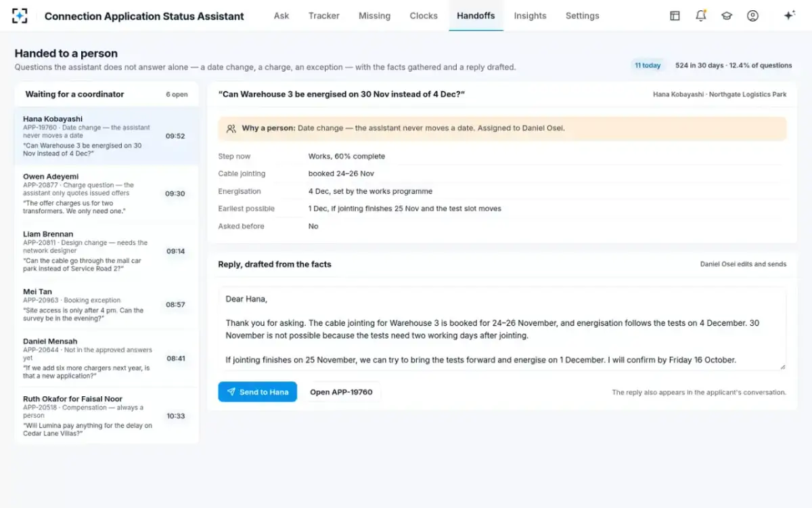This screenshot has width=812, height=508.
Task: Click the Earliest possible 1 Dec value
Action: (405, 209)
